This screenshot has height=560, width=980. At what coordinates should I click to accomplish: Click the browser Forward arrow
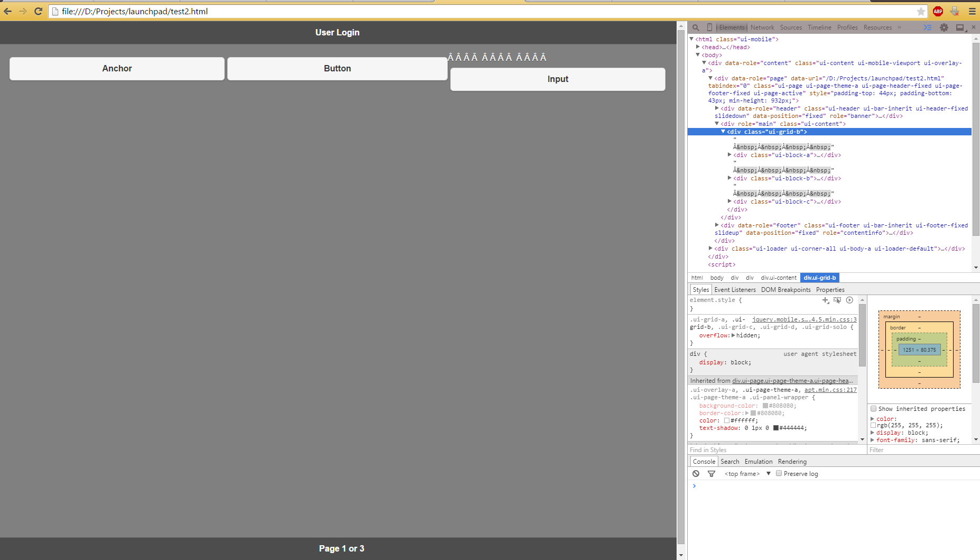click(x=23, y=11)
